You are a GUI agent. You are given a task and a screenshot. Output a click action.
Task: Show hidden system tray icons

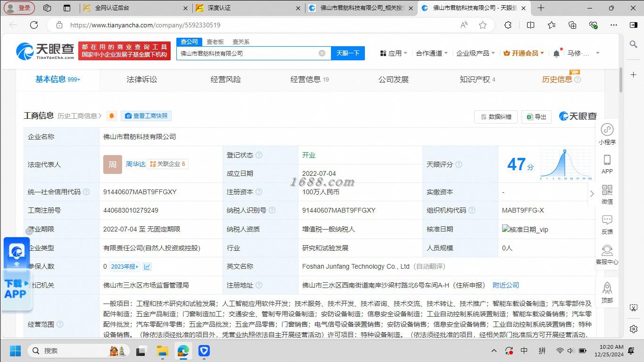pos(494,351)
